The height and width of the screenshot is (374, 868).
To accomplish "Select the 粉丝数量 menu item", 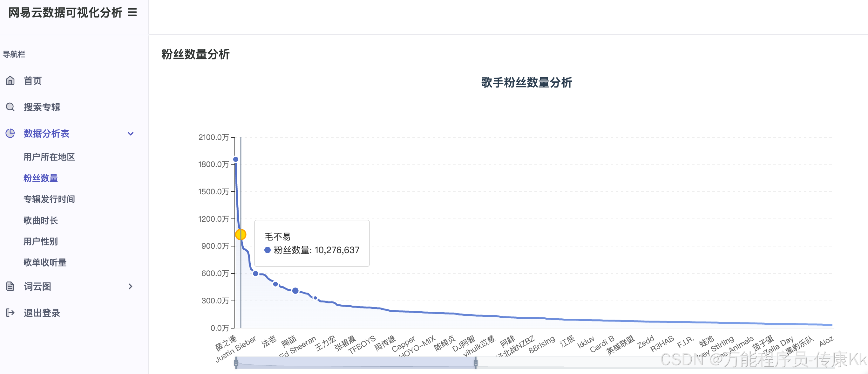I will coord(40,178).
